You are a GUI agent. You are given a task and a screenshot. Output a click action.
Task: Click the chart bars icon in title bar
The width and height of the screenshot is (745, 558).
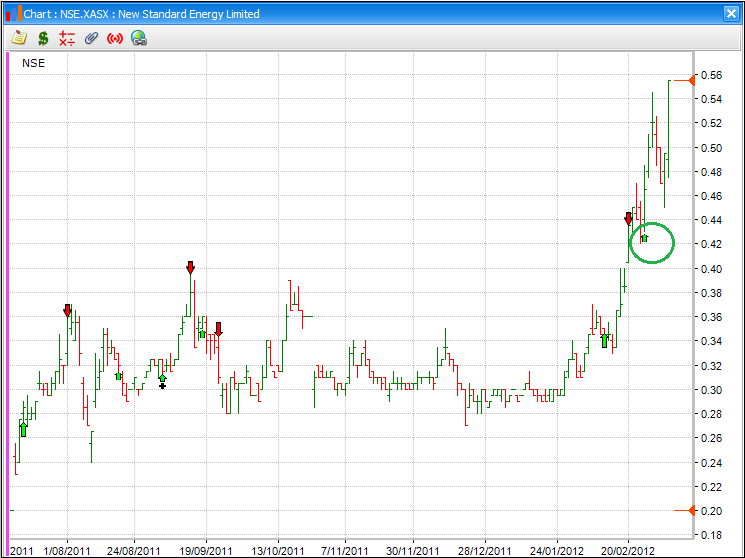13,13
